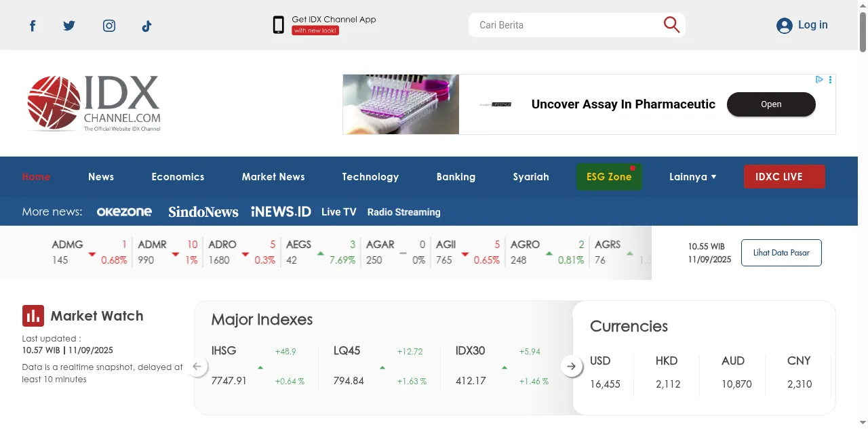Open the iNEWS.ID link
Screen dimensions: 868x429
click(281, 212)
